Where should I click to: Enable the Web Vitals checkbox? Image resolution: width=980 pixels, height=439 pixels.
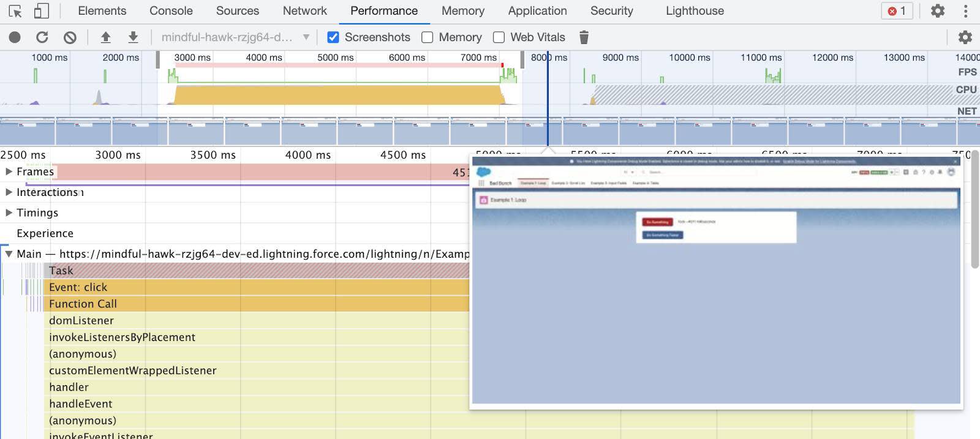pyautogui.click(x=499, y=37)
